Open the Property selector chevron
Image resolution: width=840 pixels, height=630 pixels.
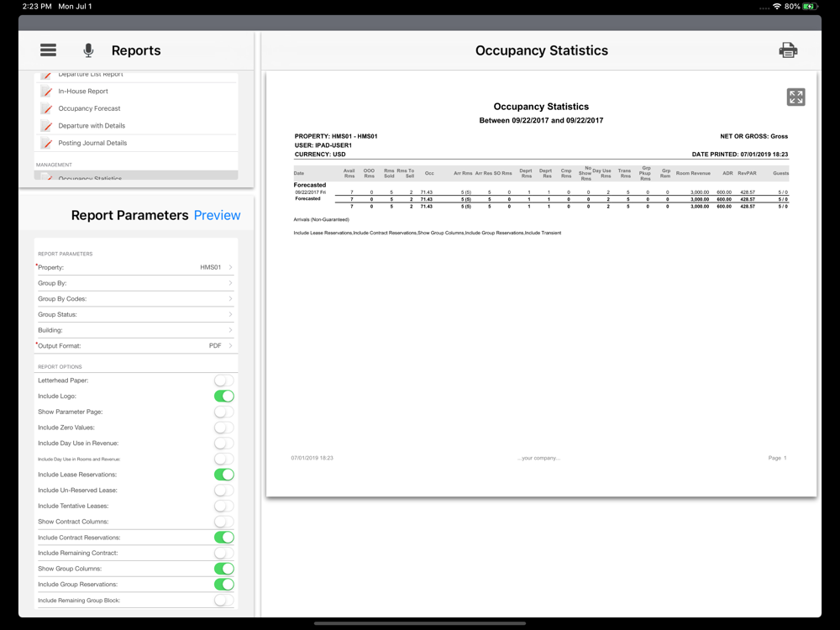(230, 267)
